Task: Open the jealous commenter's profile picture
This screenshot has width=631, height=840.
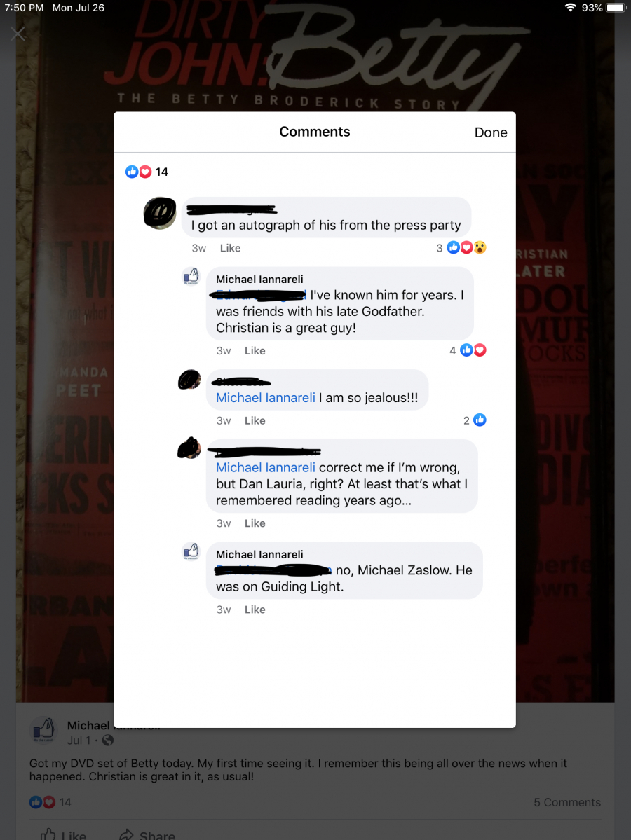Action: (x=189, y=379)
